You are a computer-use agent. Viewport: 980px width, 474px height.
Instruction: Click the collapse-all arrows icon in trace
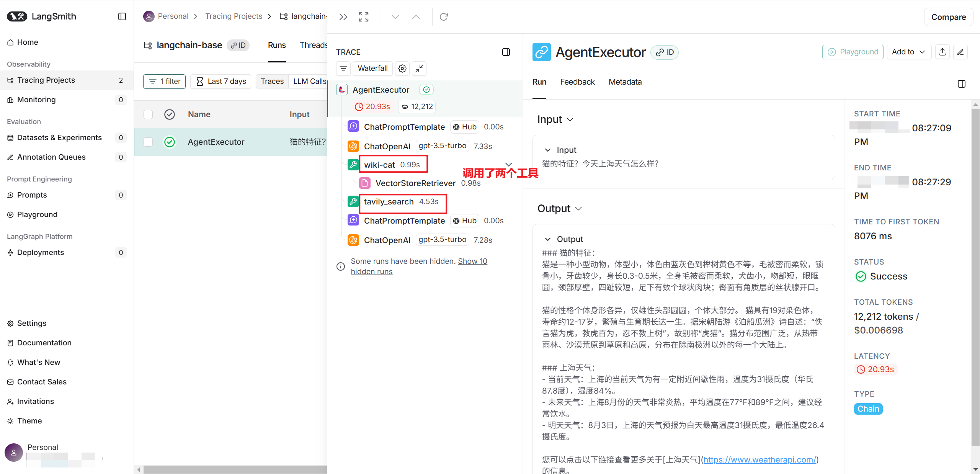coord(420,69)
